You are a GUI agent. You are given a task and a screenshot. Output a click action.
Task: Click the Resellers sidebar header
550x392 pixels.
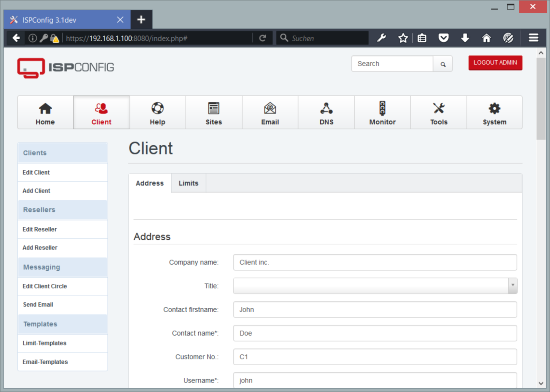point(62,210)
